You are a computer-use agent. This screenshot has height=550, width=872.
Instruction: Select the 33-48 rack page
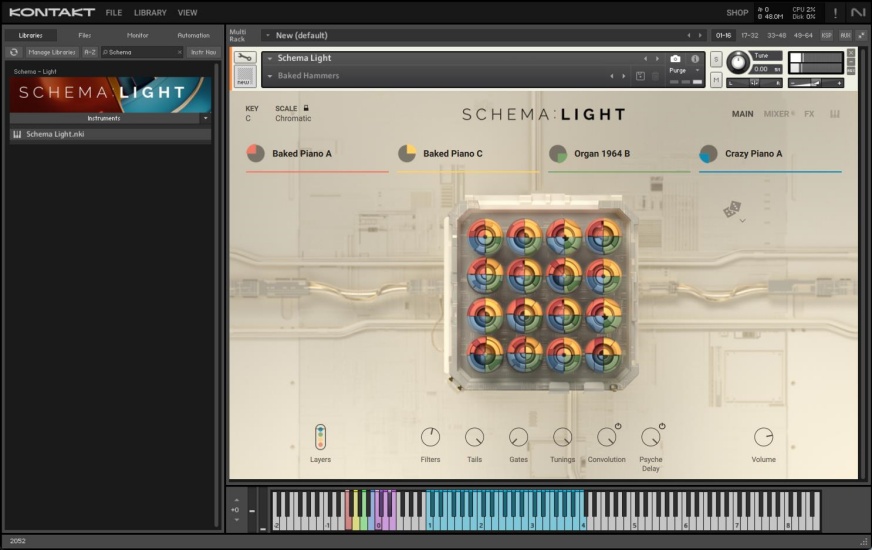point(776,35)
